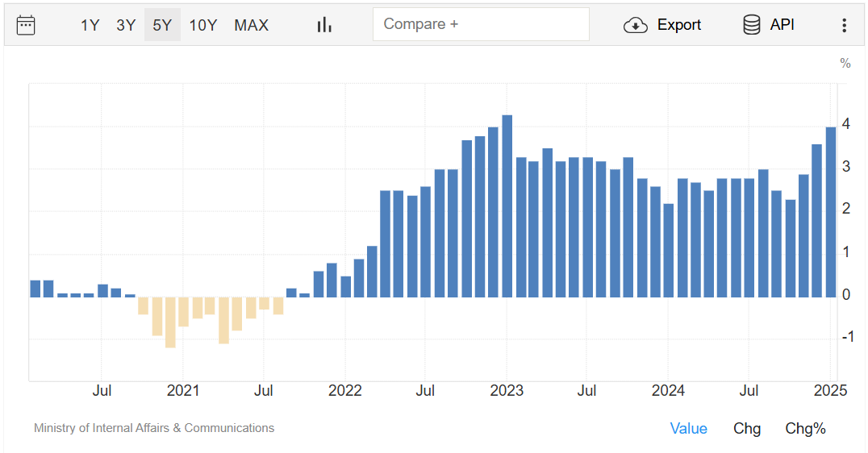Select the 5Y time range
This screenshot has width=868, height=453.
click(x=162, y=25)
